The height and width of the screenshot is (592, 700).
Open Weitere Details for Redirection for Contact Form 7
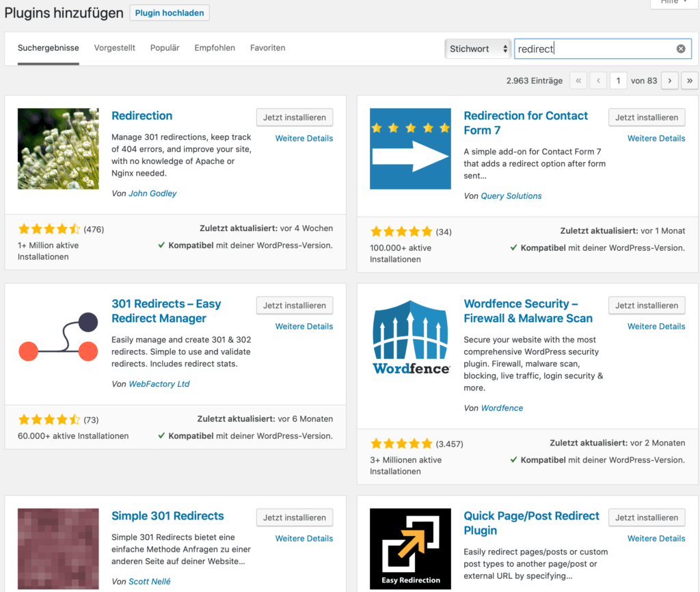point(656,138)
